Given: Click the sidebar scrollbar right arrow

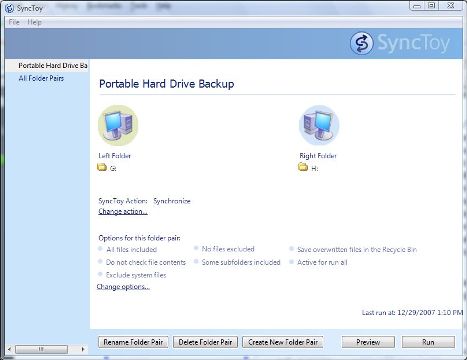Looking at the screenshot, I should point(83,349).
